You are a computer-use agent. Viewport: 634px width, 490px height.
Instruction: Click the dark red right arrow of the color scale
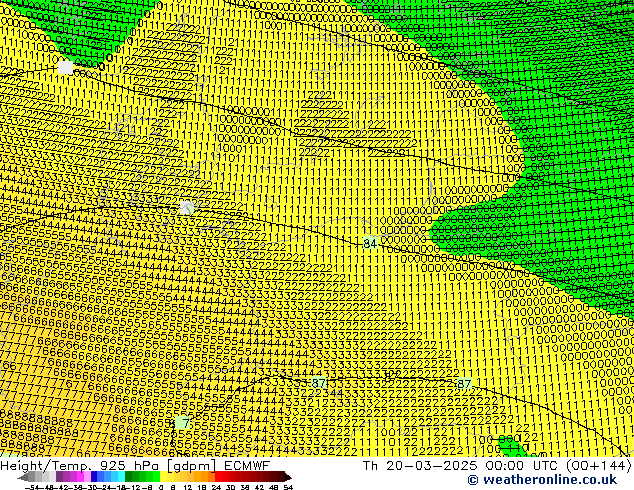(x=288, y=477)
